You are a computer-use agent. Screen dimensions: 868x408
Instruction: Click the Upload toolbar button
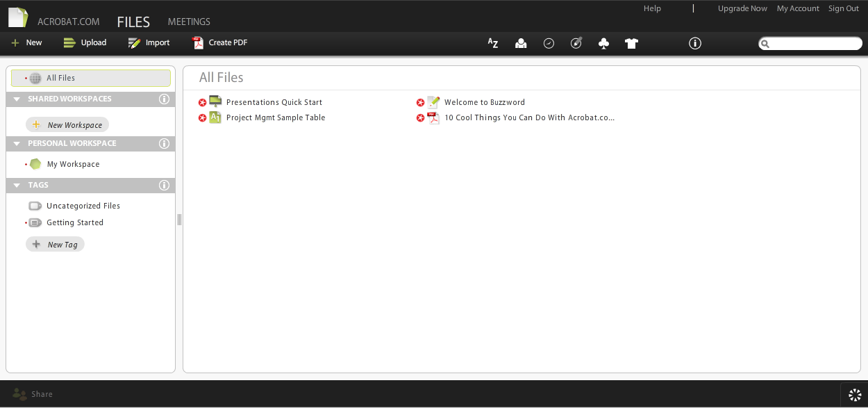(x=85, y=42)
